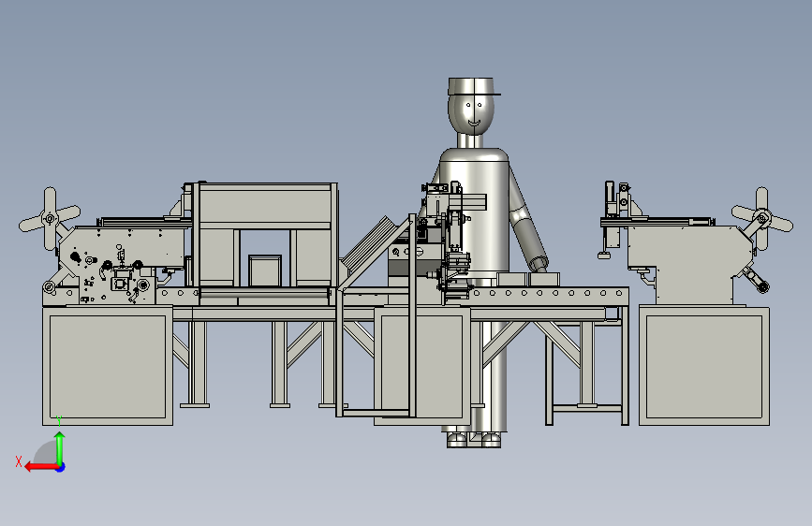Select the mannequin figure's smiling head
Screen dimensions: 812x526
click(471, 113)
